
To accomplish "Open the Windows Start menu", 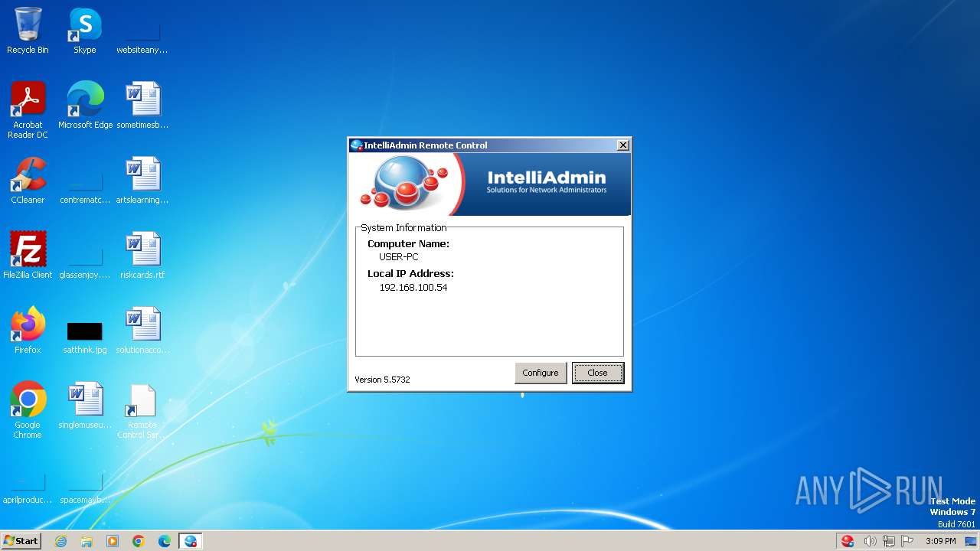I will [21, 540].
